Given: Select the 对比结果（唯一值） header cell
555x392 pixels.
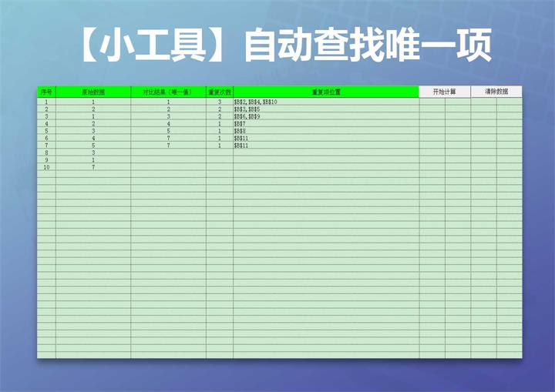Looking at the screenshot, I should click(168, 92).
